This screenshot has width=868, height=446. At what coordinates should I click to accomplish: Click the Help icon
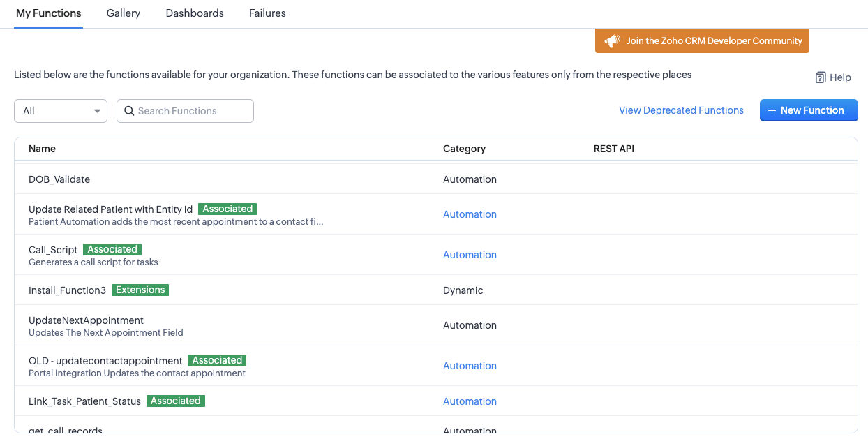821,77
